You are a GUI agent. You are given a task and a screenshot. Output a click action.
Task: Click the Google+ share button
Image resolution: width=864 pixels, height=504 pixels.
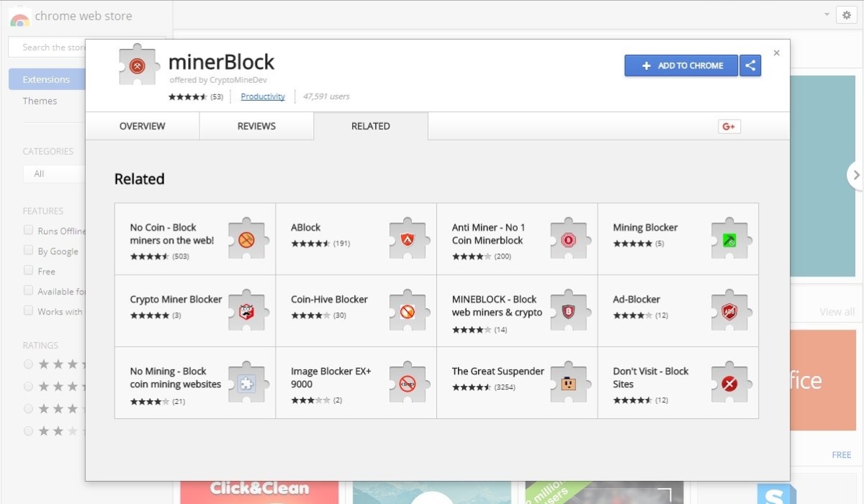point(729,127)
